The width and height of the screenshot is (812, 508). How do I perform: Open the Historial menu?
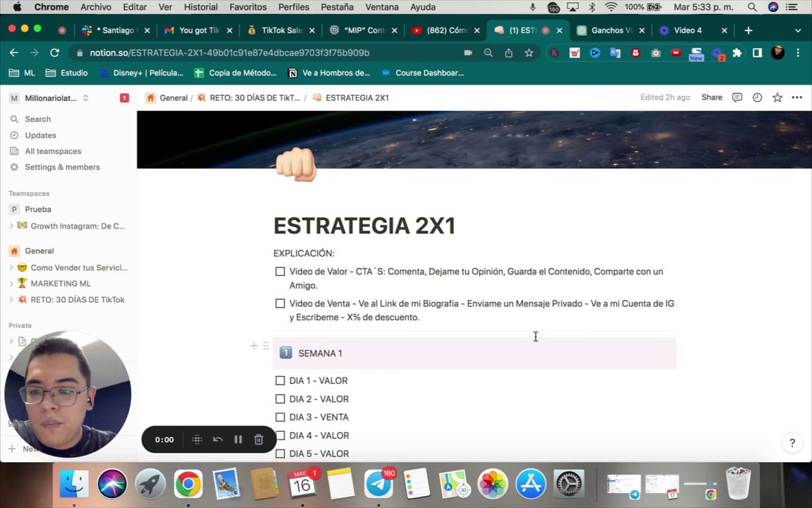point(200,7)
